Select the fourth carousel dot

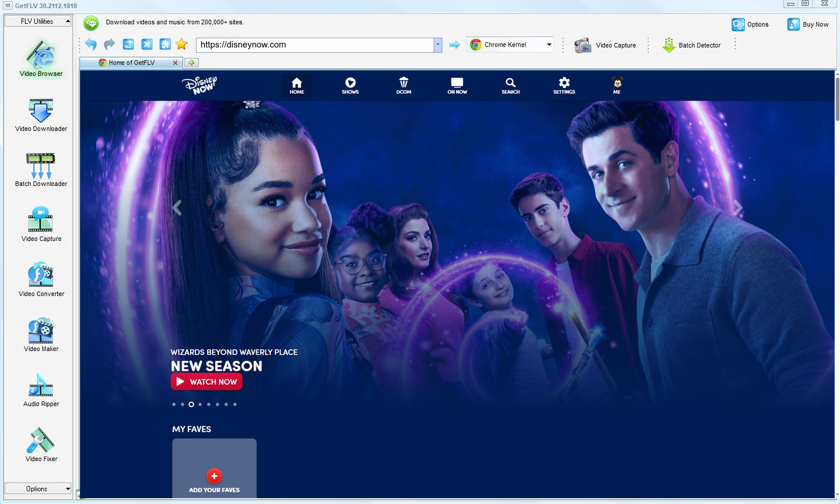pos(200,404)
